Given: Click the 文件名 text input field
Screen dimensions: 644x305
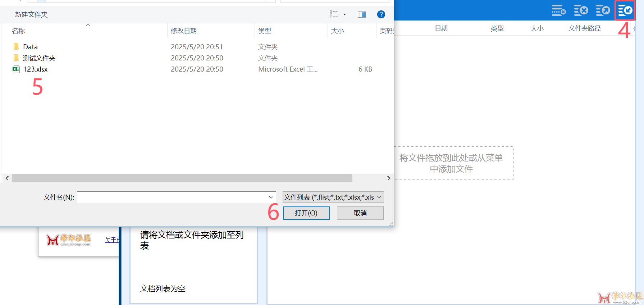Looking at the screenshot, I should (173, 197).
